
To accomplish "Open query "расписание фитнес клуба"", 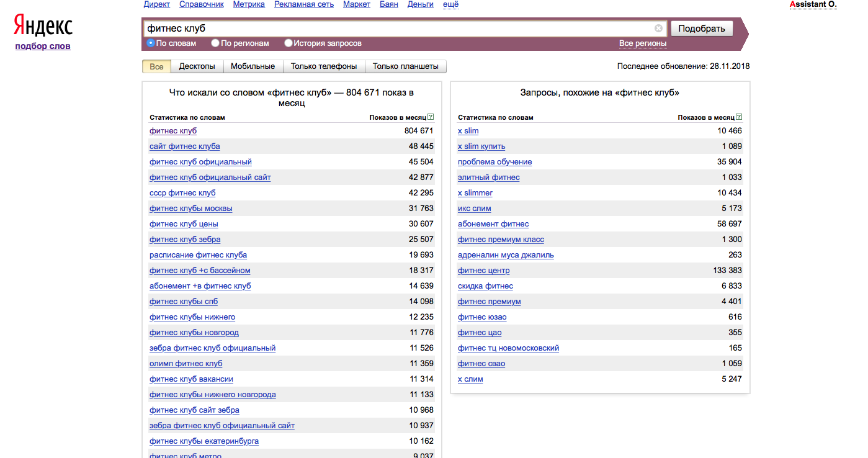I will [x=198, y=255].
